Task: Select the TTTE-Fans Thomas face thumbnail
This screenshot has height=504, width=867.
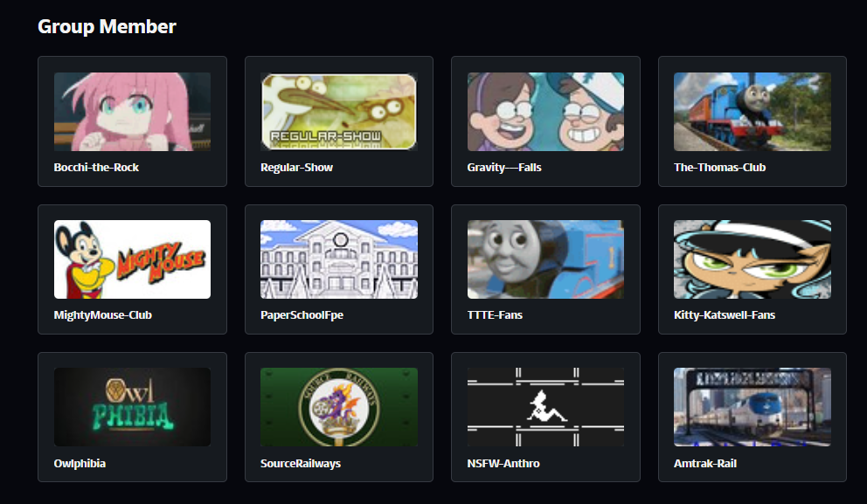Action: (545, 259)
